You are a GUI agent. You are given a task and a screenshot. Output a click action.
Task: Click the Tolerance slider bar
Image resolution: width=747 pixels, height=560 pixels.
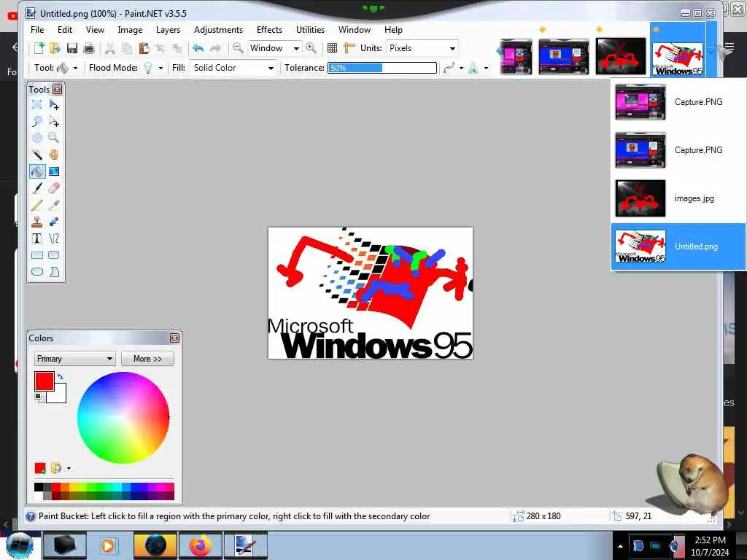382,68
